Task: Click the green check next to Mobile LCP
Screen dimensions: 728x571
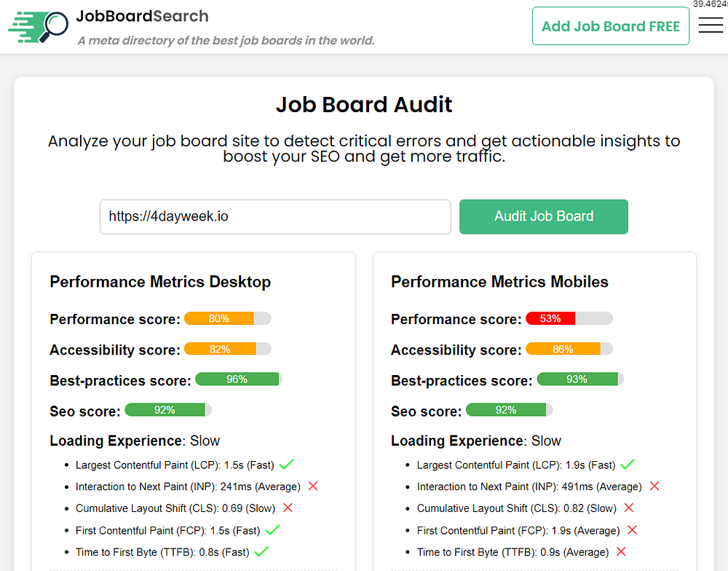Action: coord(628,465)
